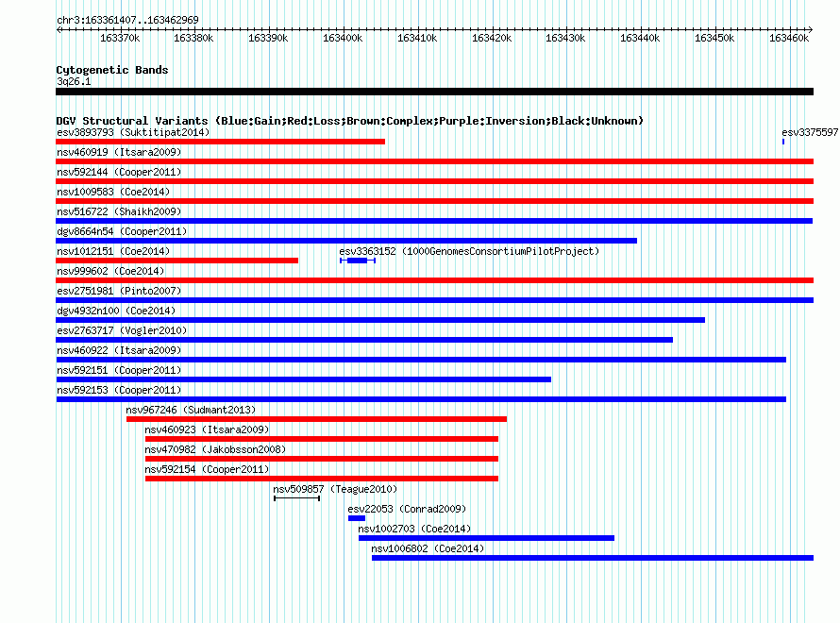Viewport: 840px width, 623px height.
Task: Select the blue nsv592151 gain bar
Action: tap(303, 379)
